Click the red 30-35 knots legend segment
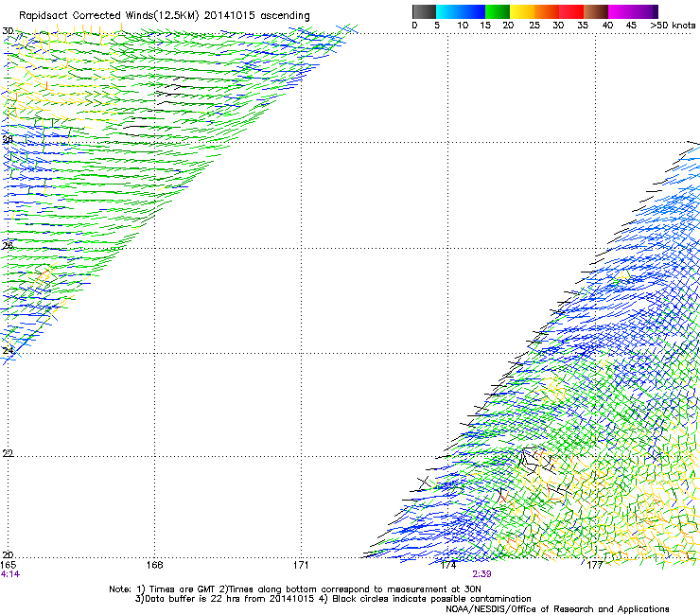The image size is (700, 615). tap(571, 11)
